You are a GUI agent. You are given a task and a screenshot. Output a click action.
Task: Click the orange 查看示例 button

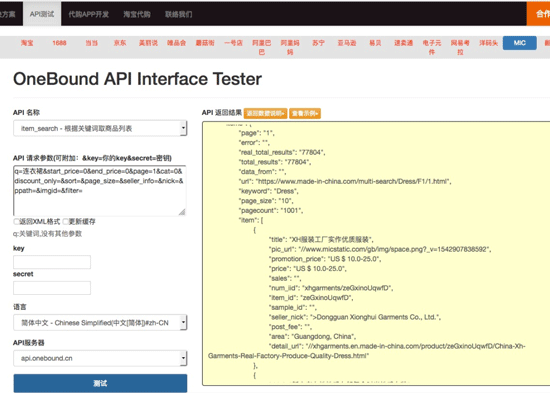[305, 113]
